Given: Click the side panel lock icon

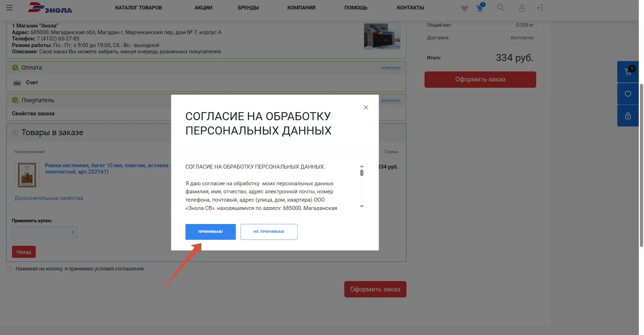Looking at the screenshot, I should 628,116.
